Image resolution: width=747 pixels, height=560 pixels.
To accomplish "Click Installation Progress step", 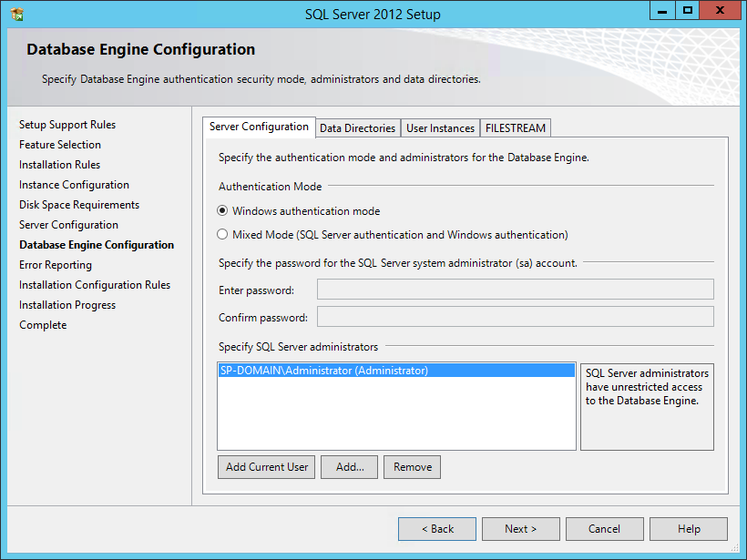I will pos(67,305).
